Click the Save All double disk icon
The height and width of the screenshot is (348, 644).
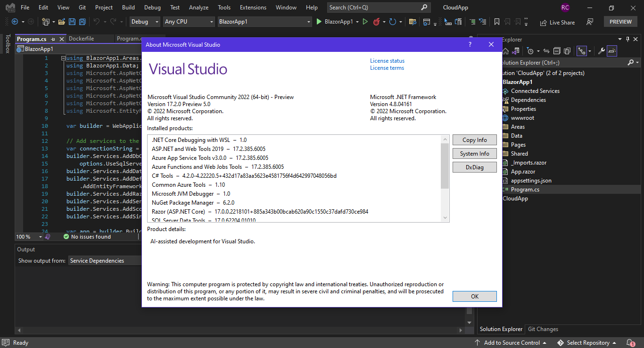82,22
